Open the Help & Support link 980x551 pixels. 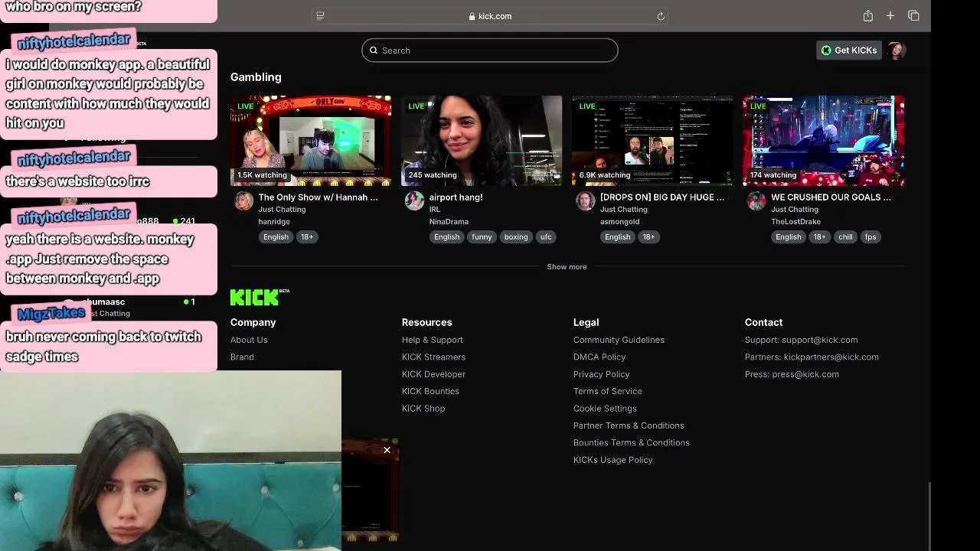tap(433, 340)
